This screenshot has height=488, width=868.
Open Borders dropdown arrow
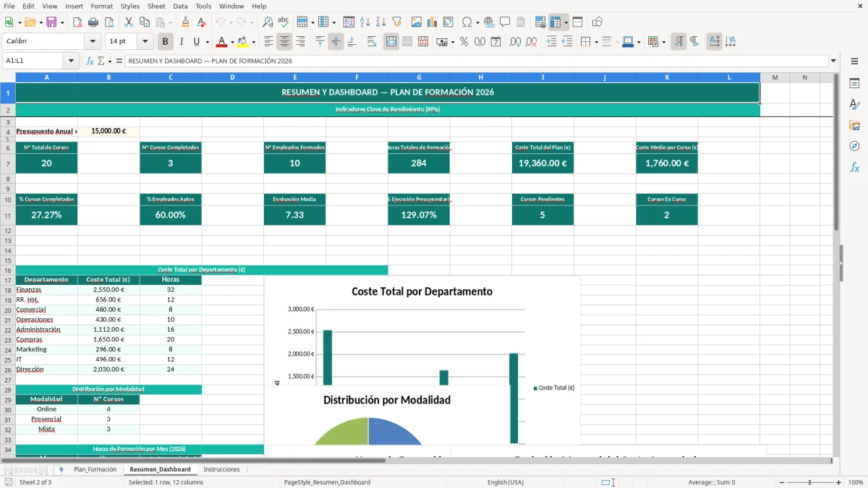pyautogui.click(x=596, y=42)
